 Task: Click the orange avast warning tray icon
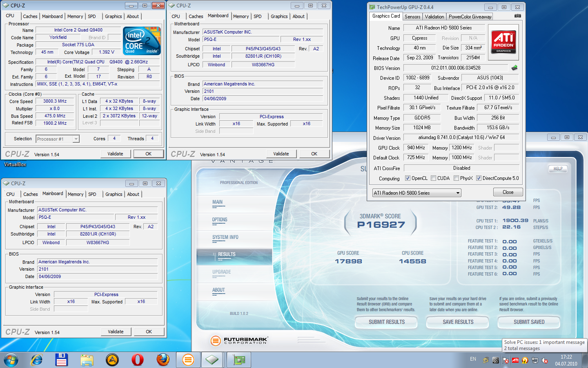coord(525,360)
